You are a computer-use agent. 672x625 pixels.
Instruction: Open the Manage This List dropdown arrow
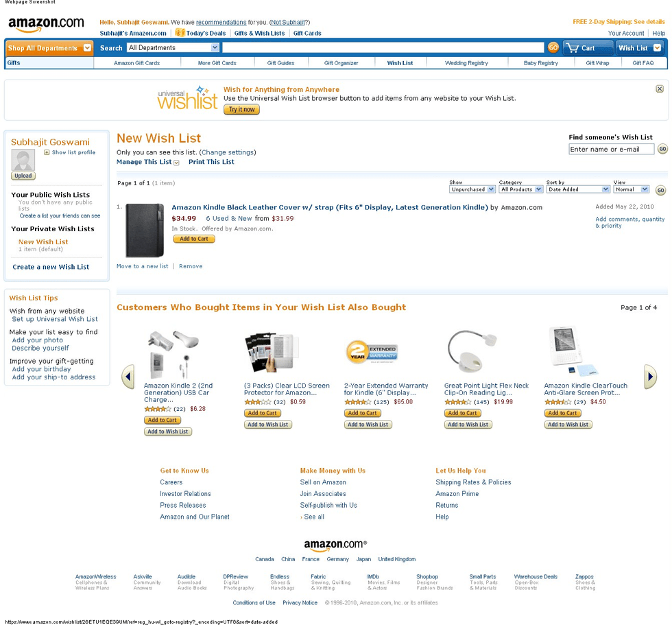[176, 163]
